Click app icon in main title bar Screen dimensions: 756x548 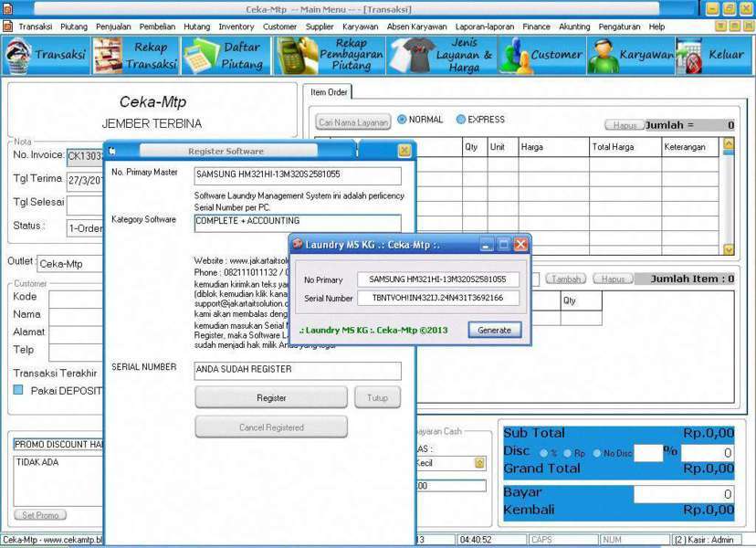7,8
